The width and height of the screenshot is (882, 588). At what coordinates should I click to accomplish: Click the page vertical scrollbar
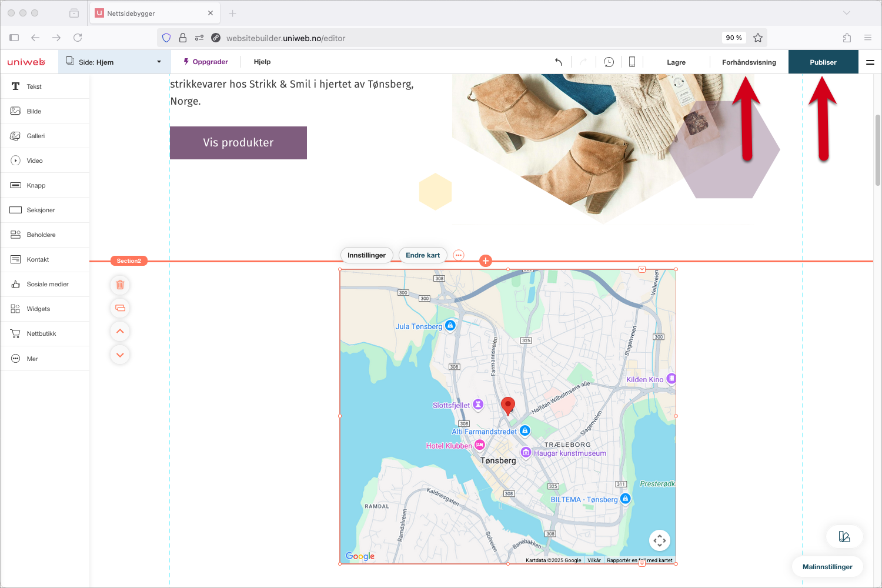(x=877, y=150)
